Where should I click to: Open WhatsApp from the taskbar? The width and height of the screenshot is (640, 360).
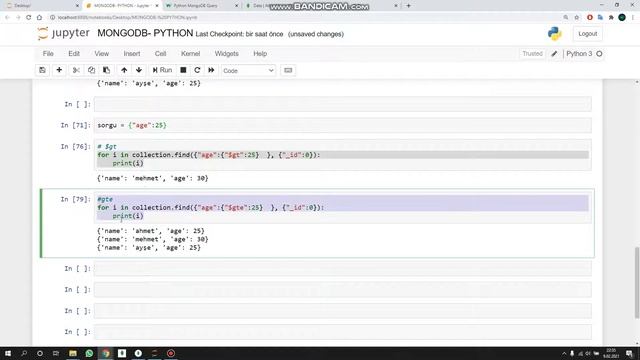coord(89,353)
